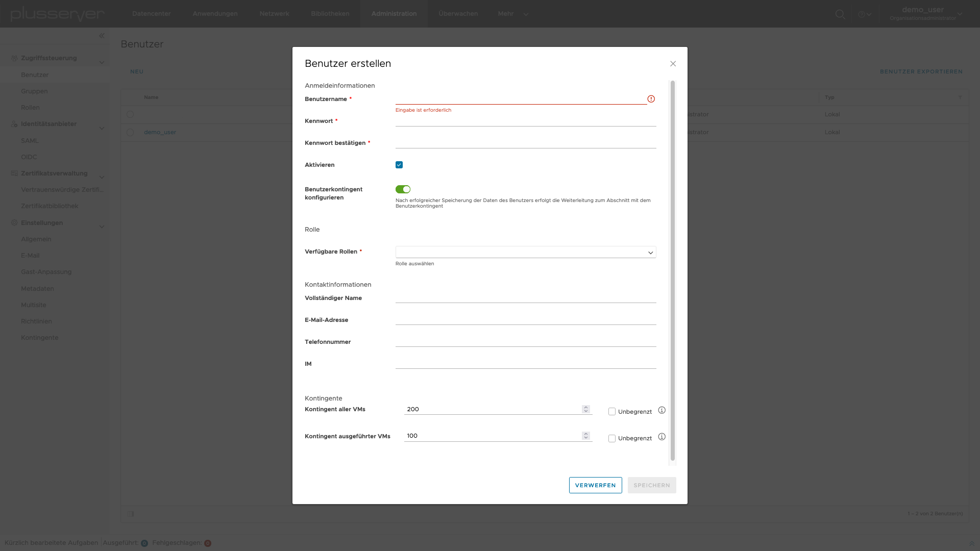Select Gruppen in the sidebar
The height and width of the screenshot is (551, 980).
coord(34,91)
